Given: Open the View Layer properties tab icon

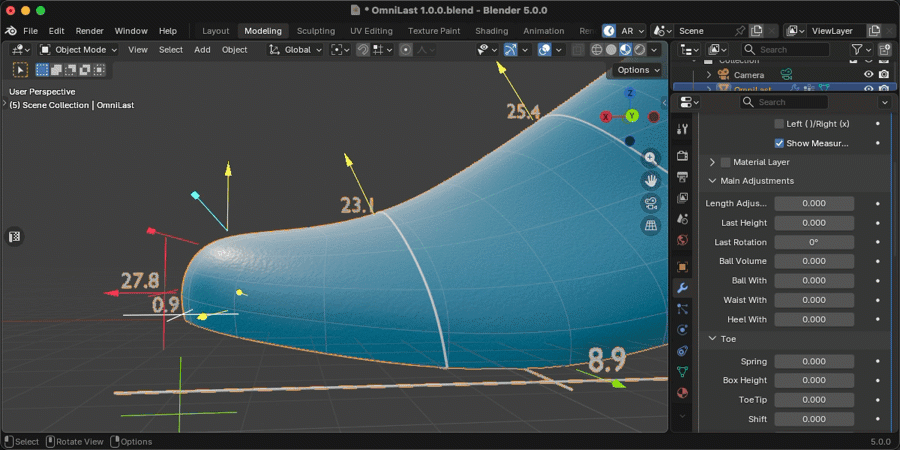Looking at the screenshot, I should tap(682, 197).
